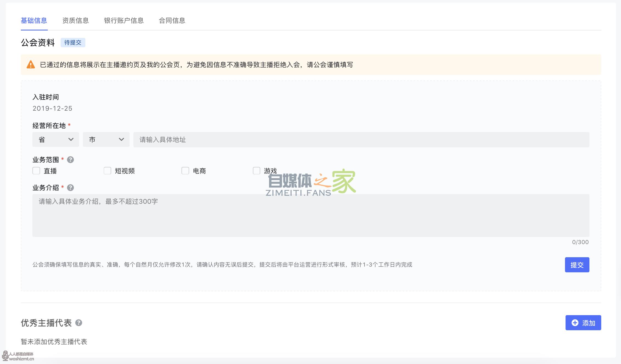Open the 省 province dropdown
621x364 pixels.
56,139
